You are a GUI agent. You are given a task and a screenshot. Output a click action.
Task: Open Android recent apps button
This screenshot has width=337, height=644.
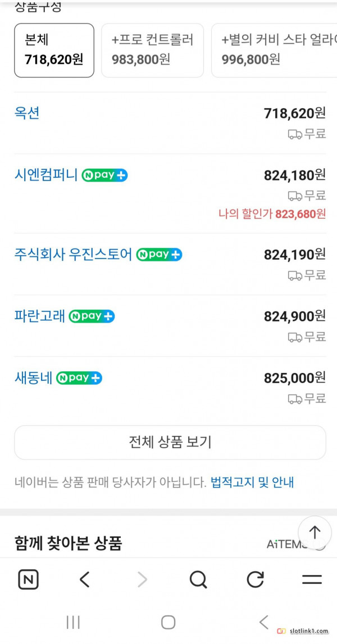click(x=73, y=622)
